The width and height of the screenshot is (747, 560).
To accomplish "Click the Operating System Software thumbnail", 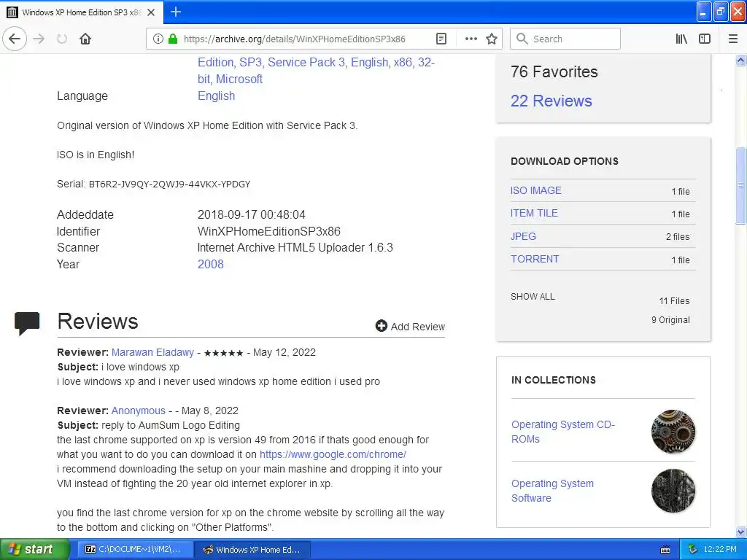I will (673, 491).
